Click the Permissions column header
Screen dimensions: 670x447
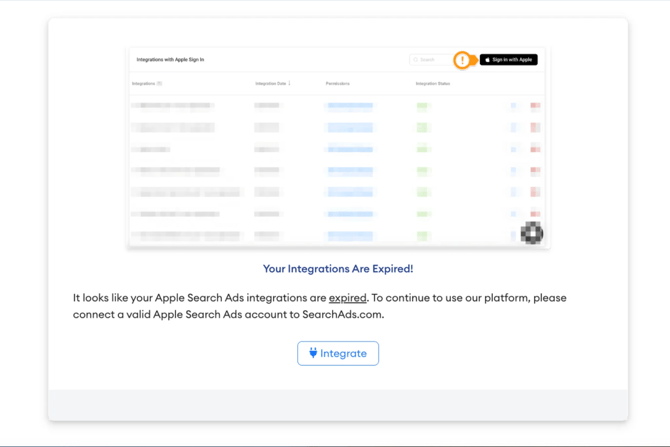[x=338, y=84]
